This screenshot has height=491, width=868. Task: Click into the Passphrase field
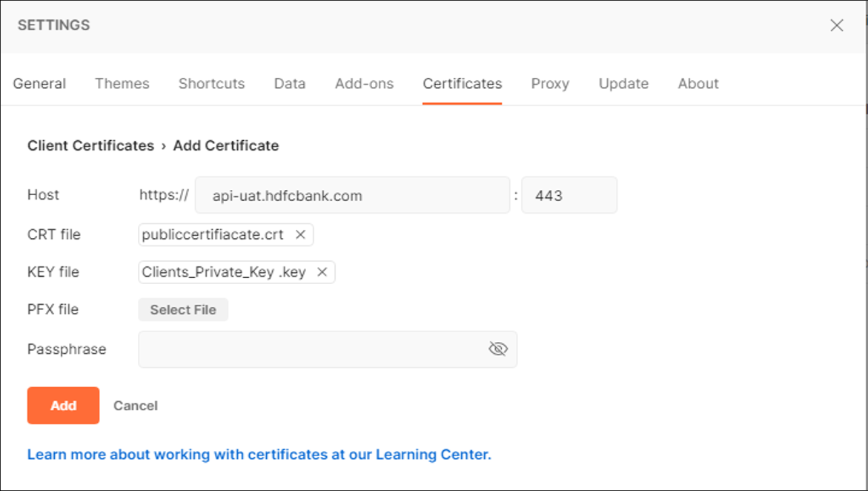[x=311, y=349]
